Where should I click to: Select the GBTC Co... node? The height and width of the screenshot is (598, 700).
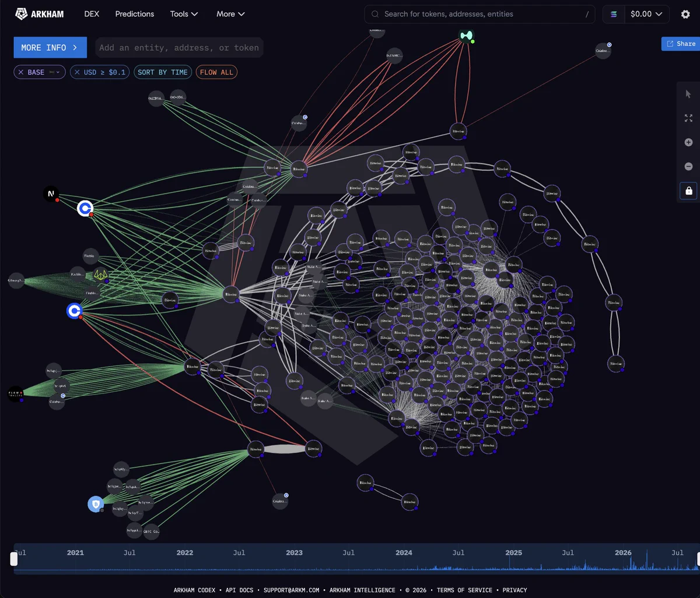coord(151,532)
